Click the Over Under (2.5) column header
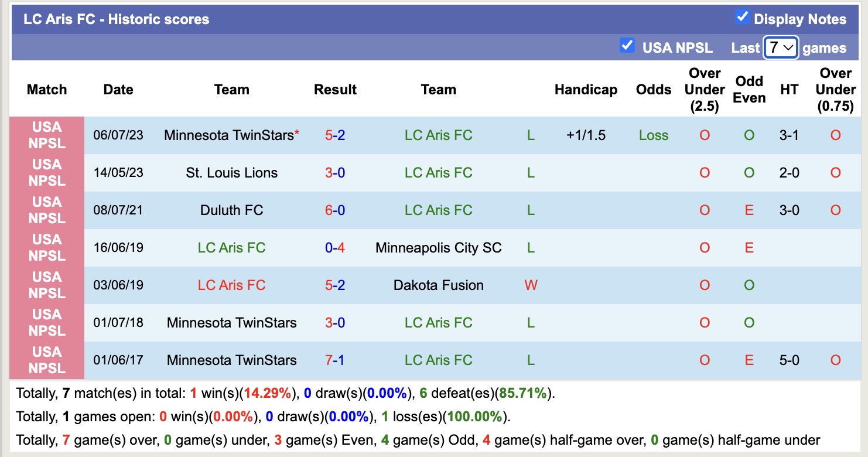This screenshot has height=457, width=868. click(x=704, y=90)
